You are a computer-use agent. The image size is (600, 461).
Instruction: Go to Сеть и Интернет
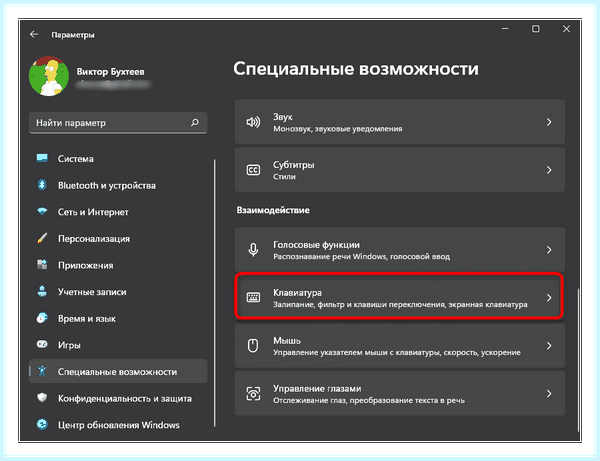[118, 212]
